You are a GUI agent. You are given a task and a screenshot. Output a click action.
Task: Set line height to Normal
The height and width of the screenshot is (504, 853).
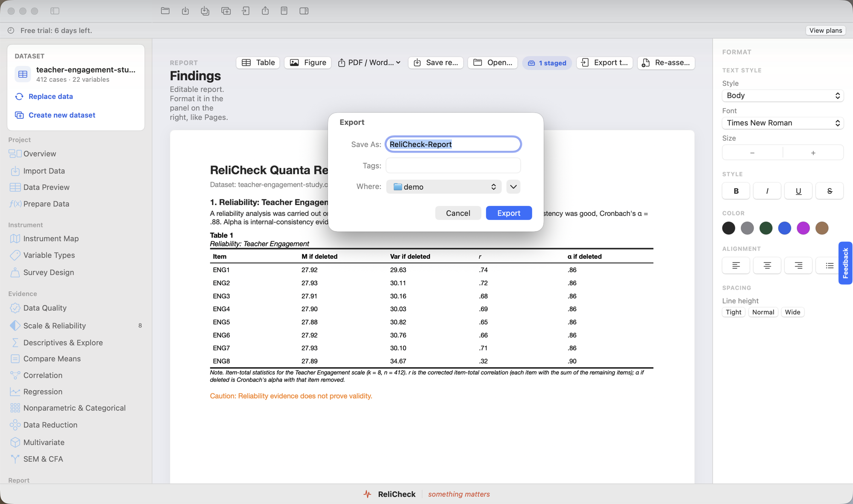pos(763,312)
